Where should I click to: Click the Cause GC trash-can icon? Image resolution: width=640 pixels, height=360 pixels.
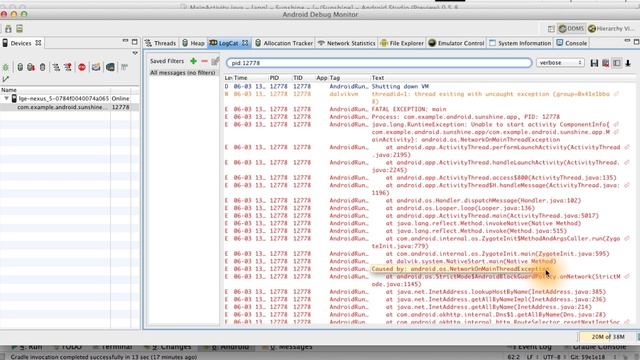(x=42, y=67)
